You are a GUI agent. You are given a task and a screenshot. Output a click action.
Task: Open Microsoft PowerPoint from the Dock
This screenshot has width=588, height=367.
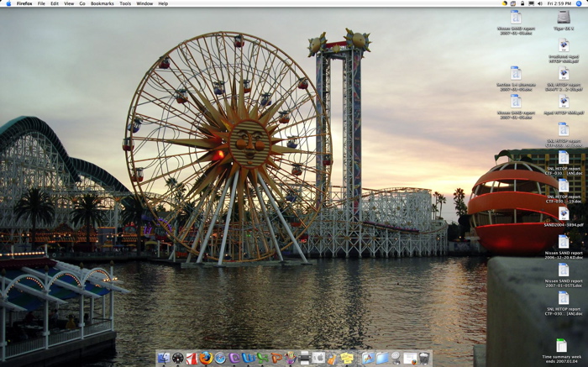(276, 358)
